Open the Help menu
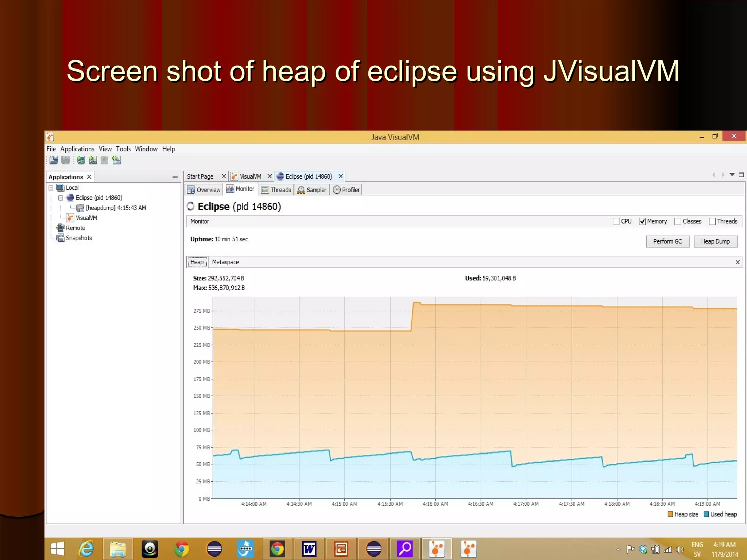 [x=169, y=149]
